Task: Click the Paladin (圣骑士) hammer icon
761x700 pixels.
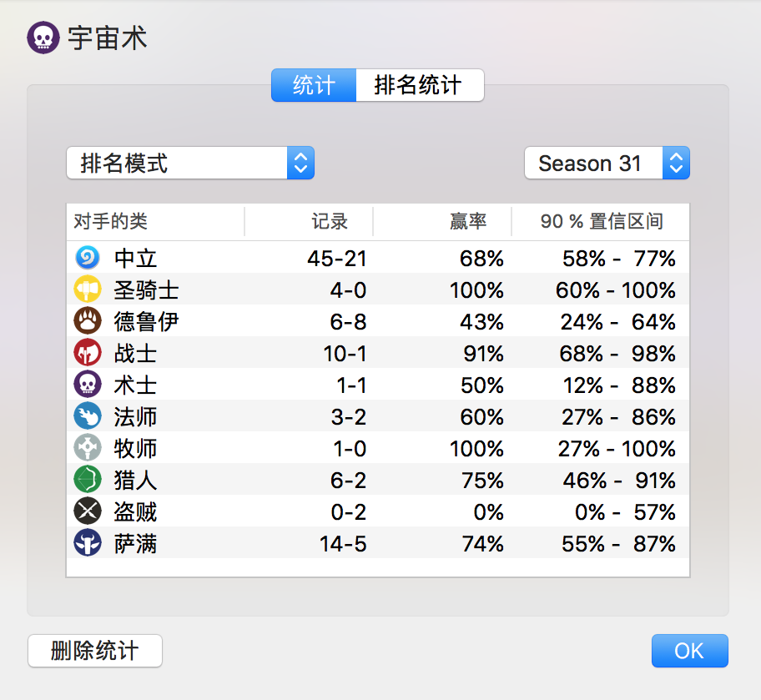Action: coord(88,290)
